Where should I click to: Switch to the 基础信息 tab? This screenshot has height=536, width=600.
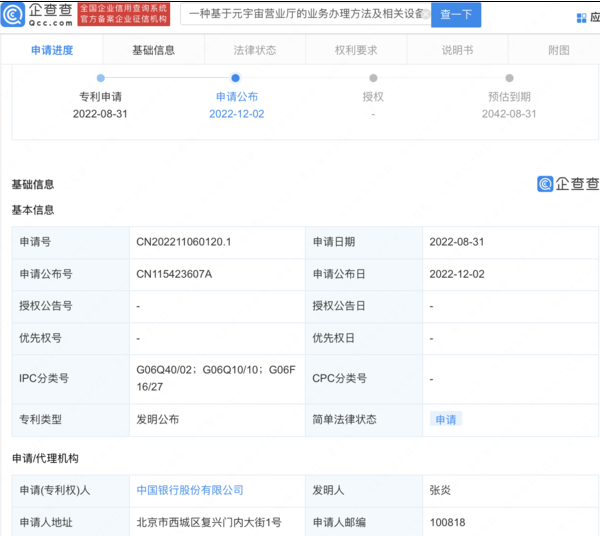click(153, 50)
